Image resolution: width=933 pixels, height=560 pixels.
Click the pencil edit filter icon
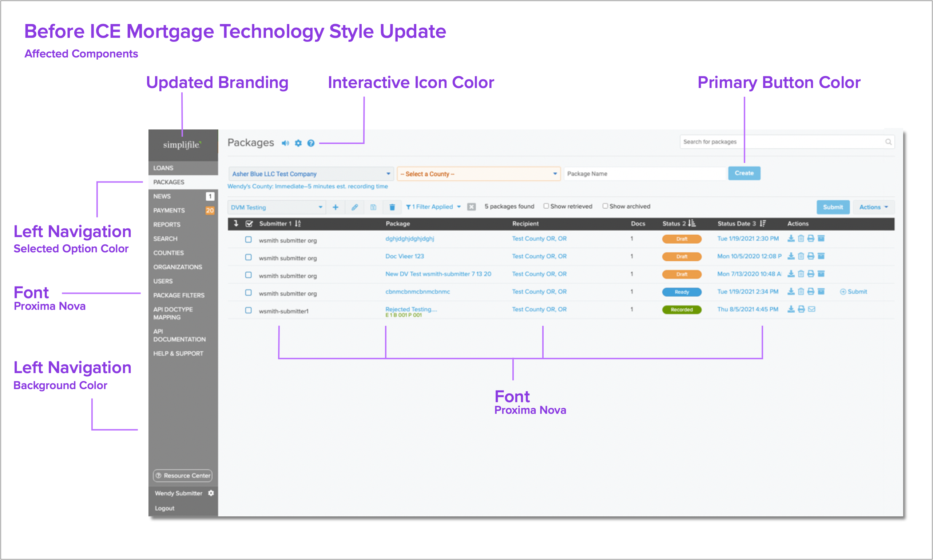click(x=354, y=207)
